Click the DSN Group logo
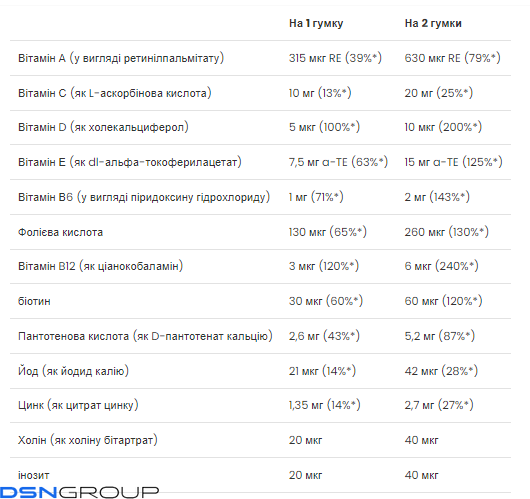The width and height of the screenshot is (530, 499). coord(79,492)
